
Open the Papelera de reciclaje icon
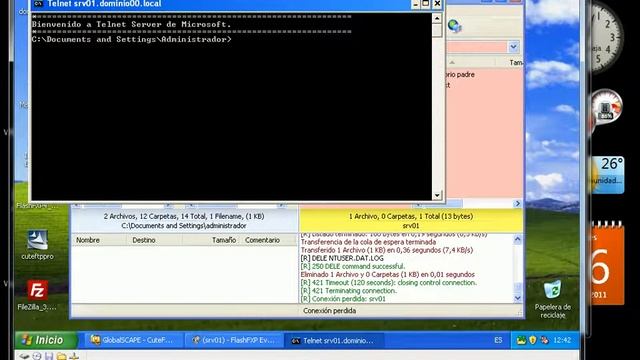(x=553, y=299)
